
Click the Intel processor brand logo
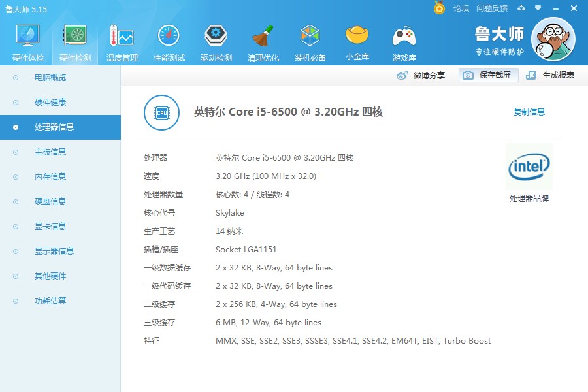point(529,167)
